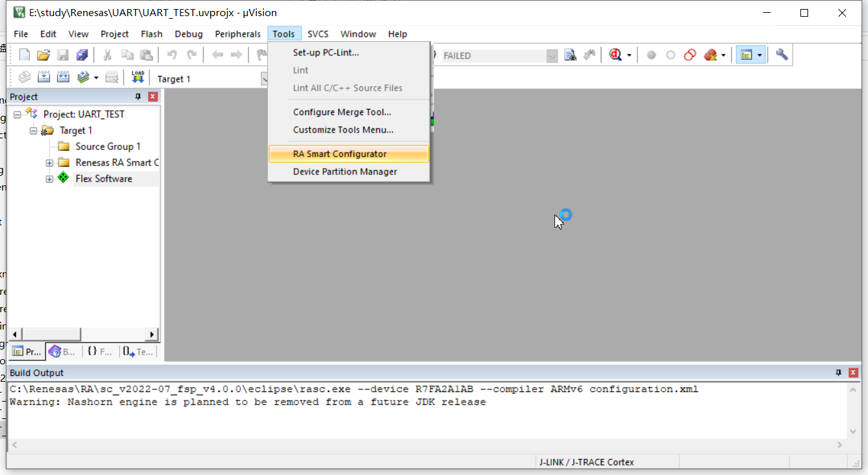The width and height of the screenshot is (868, 475).
Task: Switch to the Functions tab
Action: click(100, 352)
